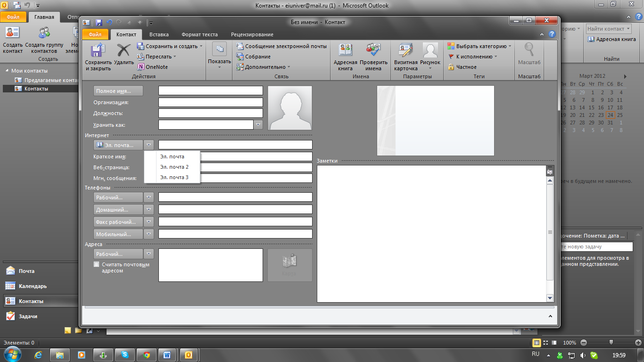Click the Windows Start button
Viewport: 644px width, 362px height.
pyautogui.click(x=12, y=354)
